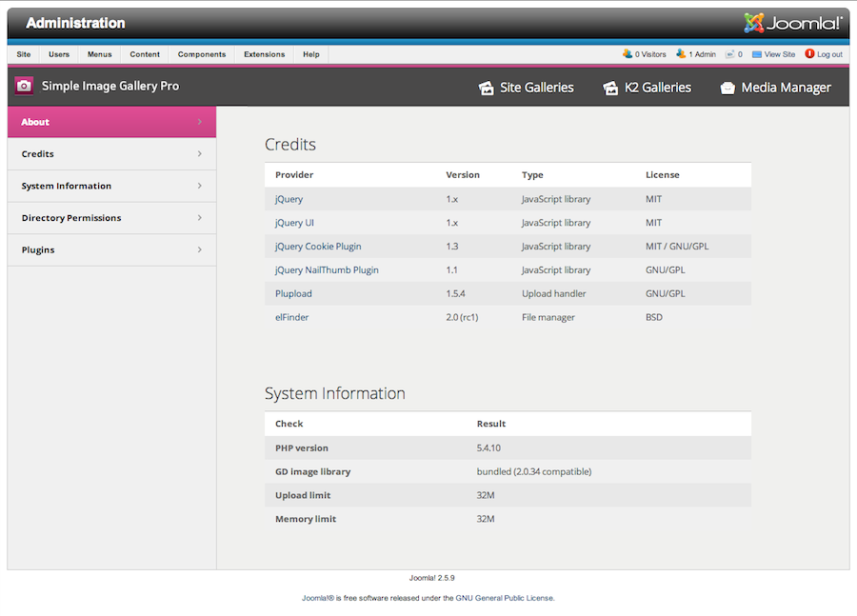Viewport: 857px width, 616px height.
Task: Open the Help menu
Action: tap(311, 54)
